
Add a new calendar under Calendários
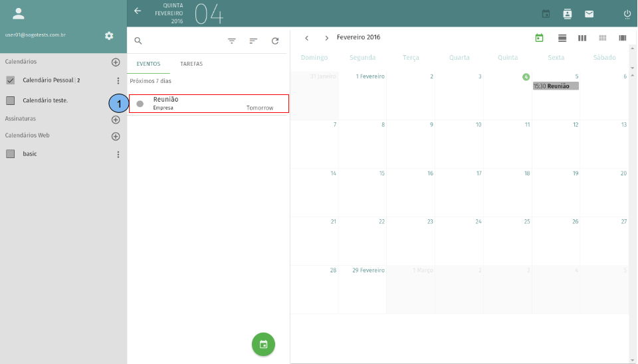[116, 62]
